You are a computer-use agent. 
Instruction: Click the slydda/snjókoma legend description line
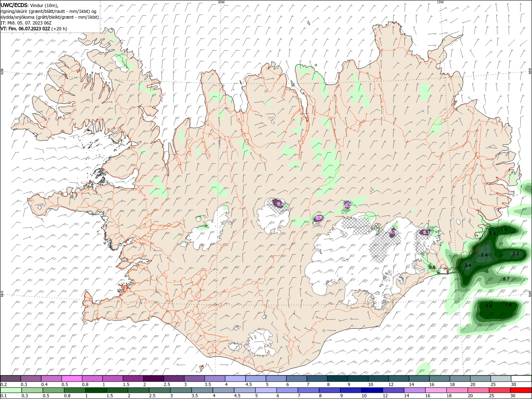tap(49, 17)
